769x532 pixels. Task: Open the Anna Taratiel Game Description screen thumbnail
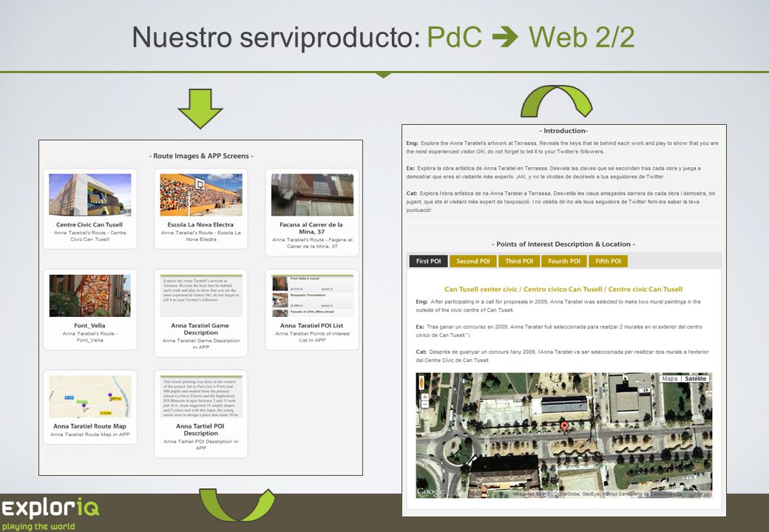pyautogui.click(x=201, y=296)
